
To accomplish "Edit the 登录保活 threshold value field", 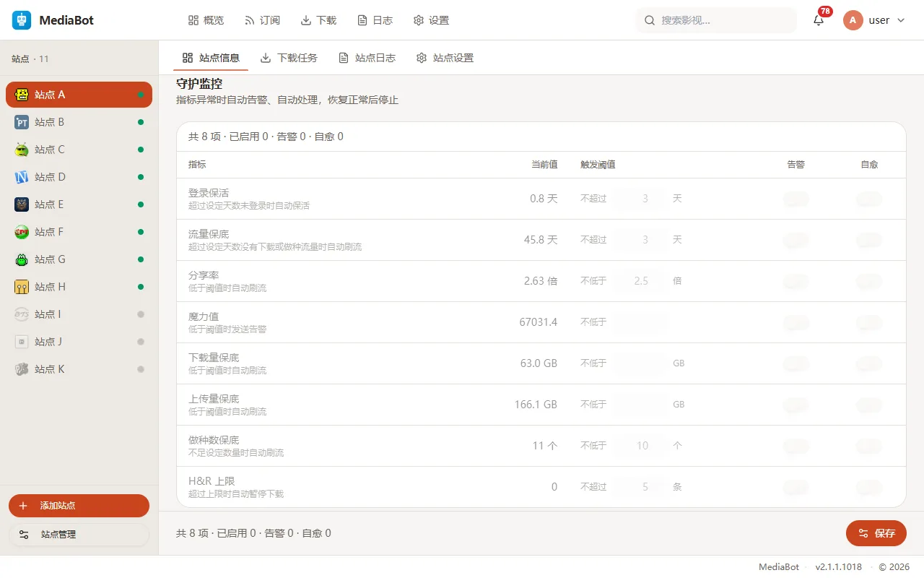I will [x=640, y=199].
